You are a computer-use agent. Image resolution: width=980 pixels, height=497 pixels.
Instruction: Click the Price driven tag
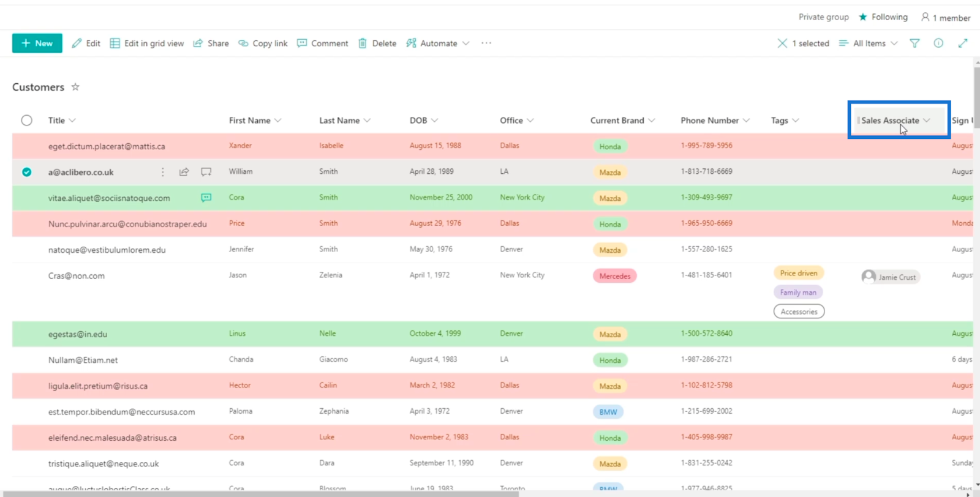pos(799,273)
